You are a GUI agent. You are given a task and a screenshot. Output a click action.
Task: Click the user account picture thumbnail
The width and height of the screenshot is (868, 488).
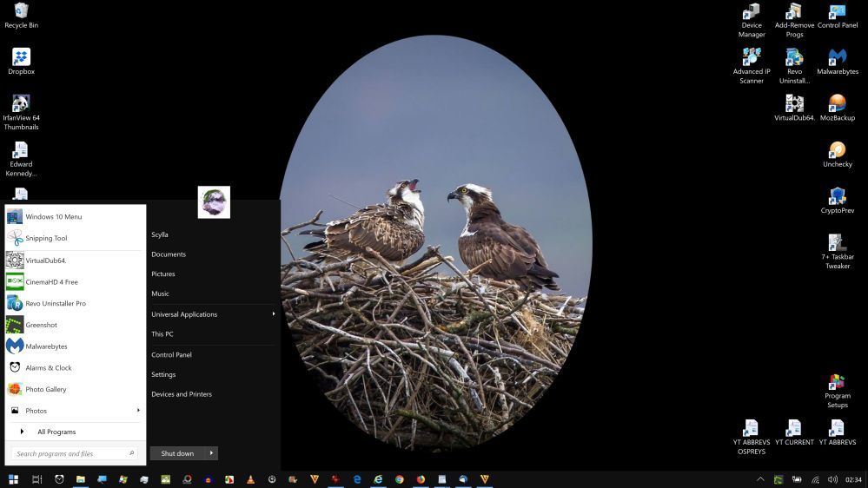214,202
